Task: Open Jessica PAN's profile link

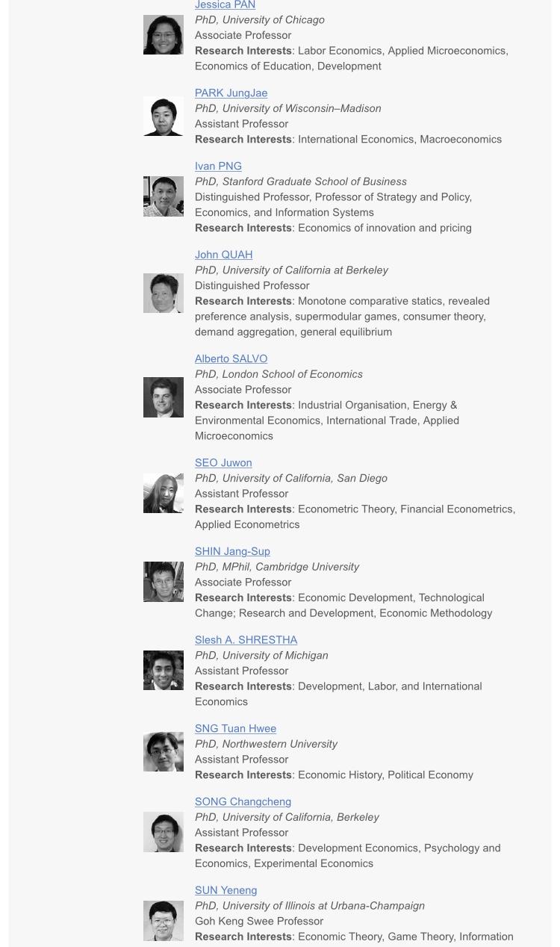Action: [x=225, y=5]
